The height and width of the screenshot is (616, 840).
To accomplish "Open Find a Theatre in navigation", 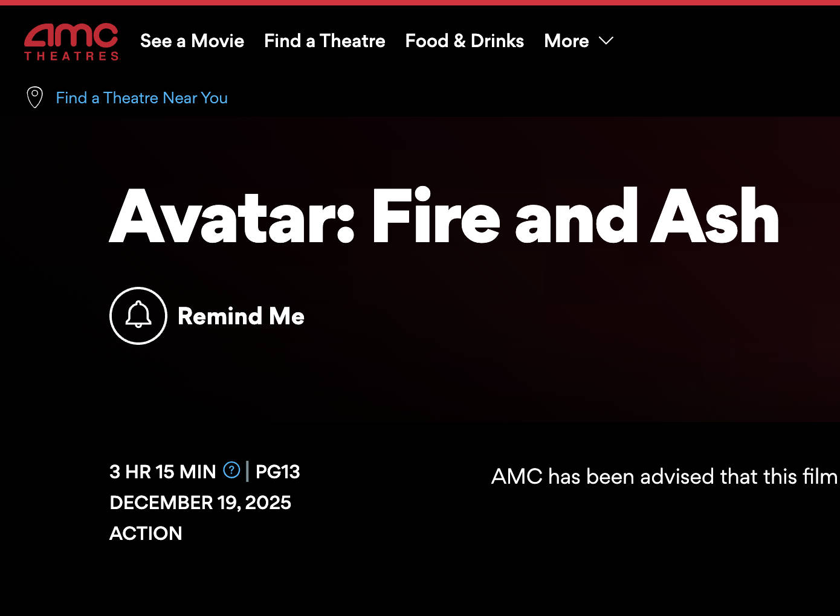I will (325, 40).
